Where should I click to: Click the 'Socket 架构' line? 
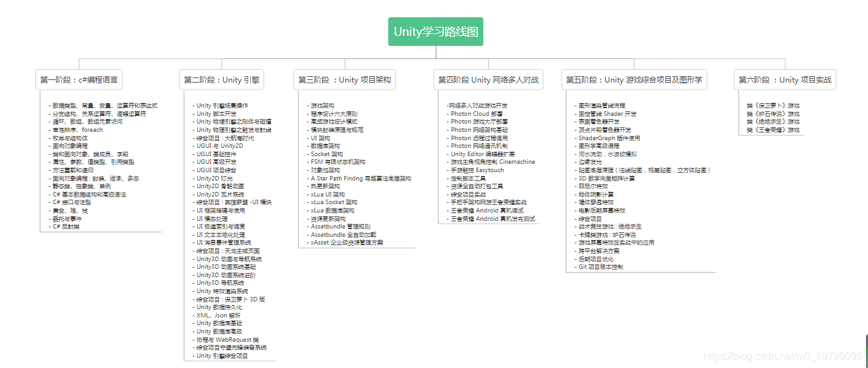(325, 154)
